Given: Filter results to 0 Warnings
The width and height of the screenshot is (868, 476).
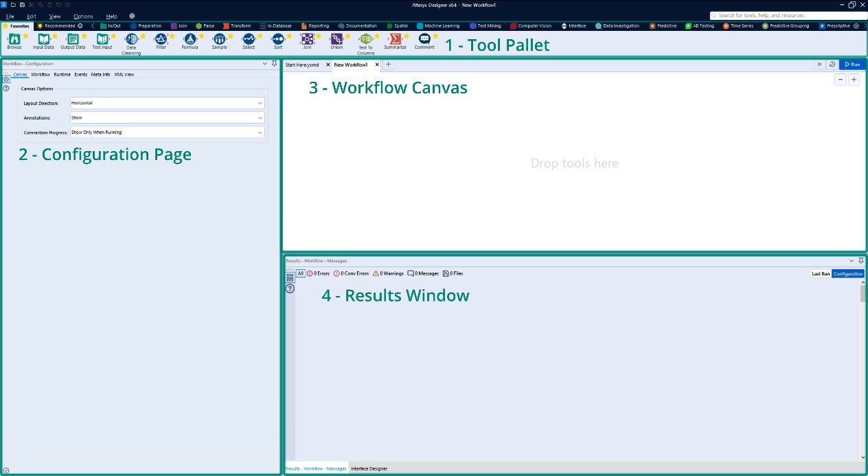Looking at the screenshot, I should 388,273.
